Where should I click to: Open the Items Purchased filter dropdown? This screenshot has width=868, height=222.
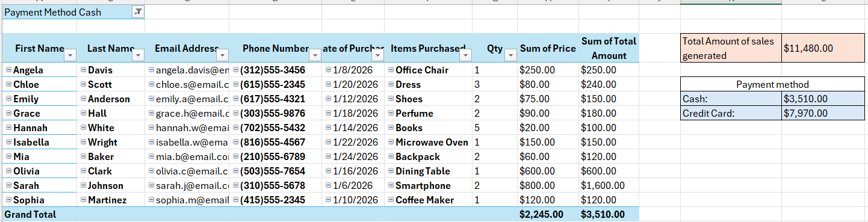tap(466, 55)
